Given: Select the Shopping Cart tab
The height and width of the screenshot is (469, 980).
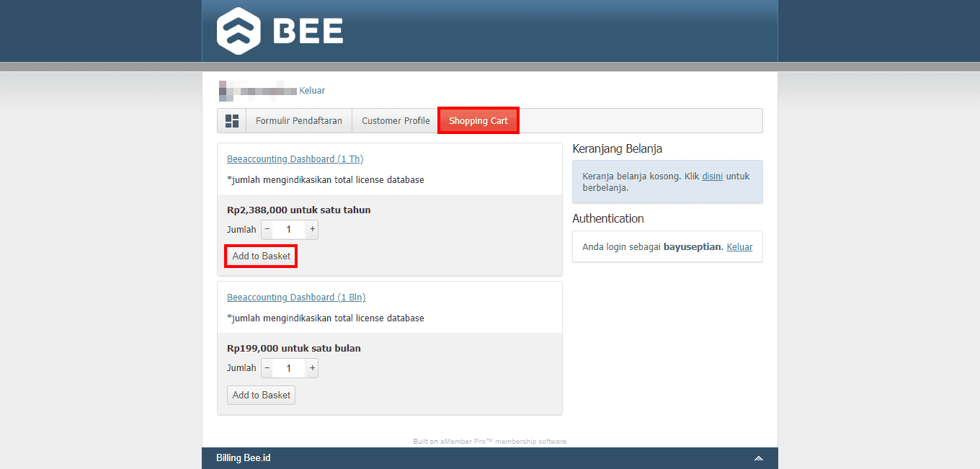Looking at the screenshot, I should 478,121.
